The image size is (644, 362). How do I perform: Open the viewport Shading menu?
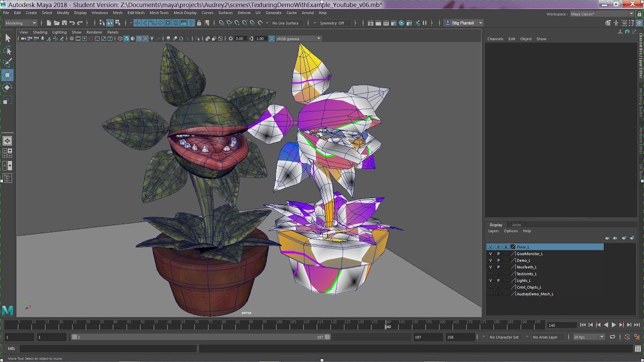coord(40,32)
